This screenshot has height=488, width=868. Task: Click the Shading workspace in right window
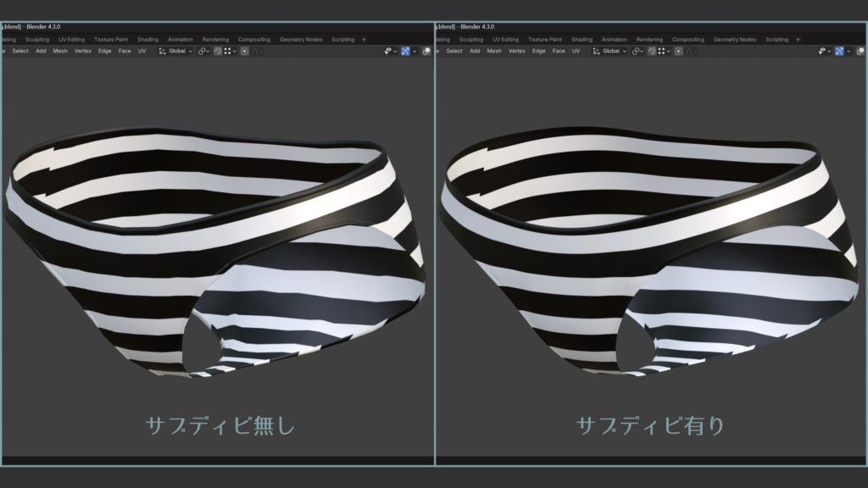point(581,39)
